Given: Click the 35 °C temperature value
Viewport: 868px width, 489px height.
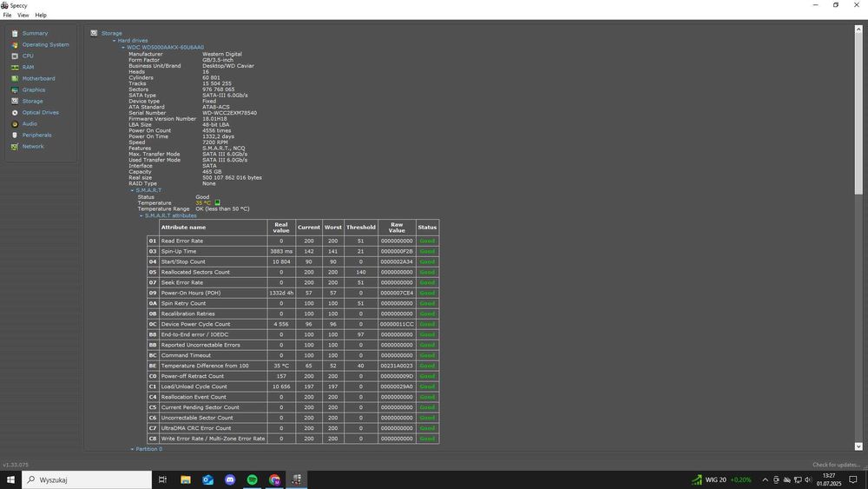Looking at the screenshot, I should [202, 203].
